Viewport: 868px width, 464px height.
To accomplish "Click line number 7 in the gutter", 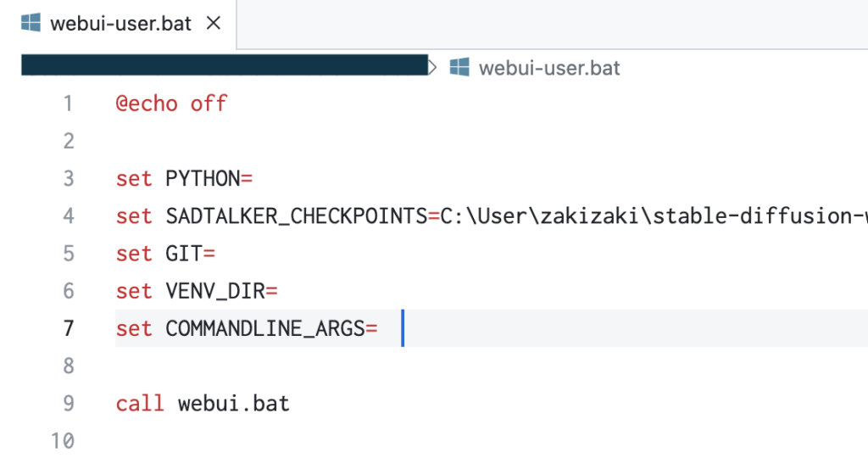I will point(68,328).
